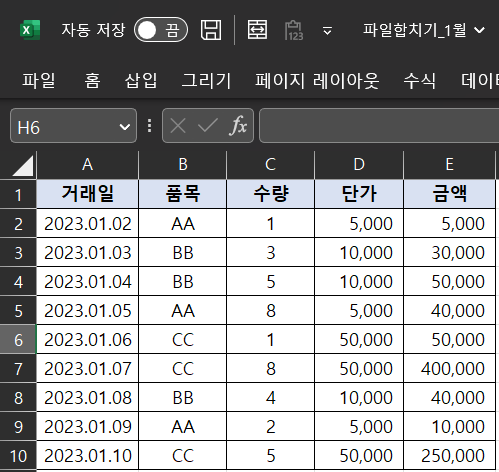
Task: Open the 홈 ribbon tab
Action: (92, 81)
